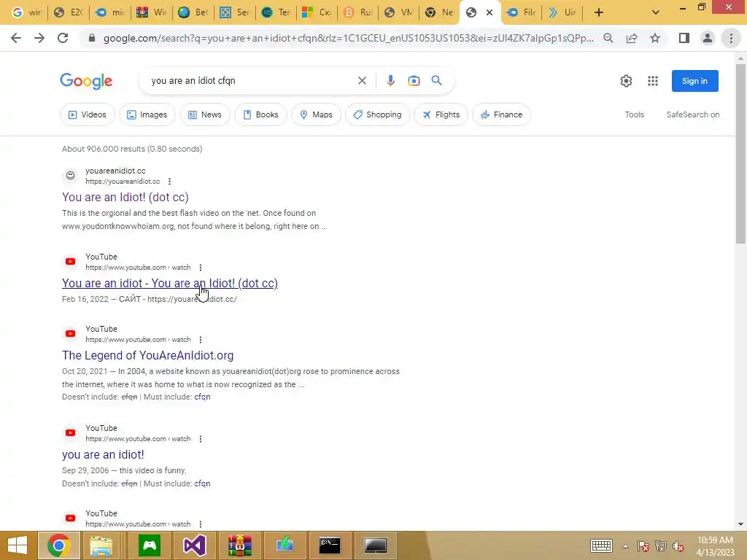Open the zoom magnifier icon in address bar
This screenshot has width=747, height=560.
pos(608,38)
